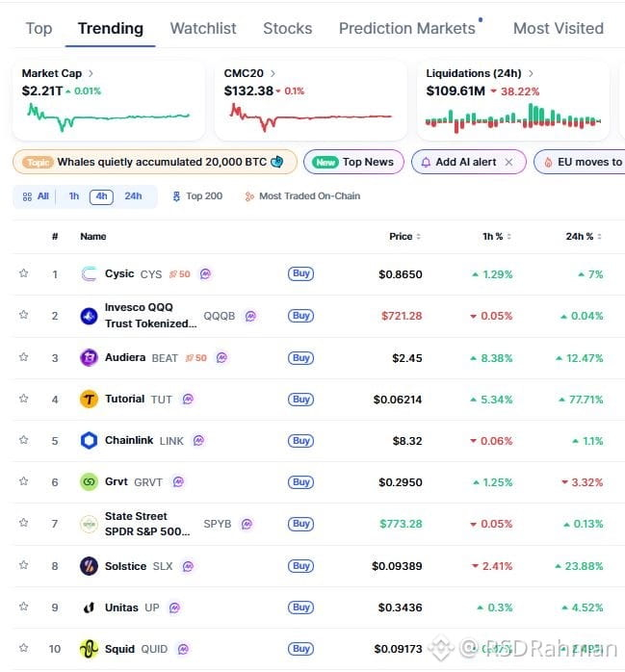Click the Tutorial TUT coin logo
The image size is (625, 672).
[89, 399]
